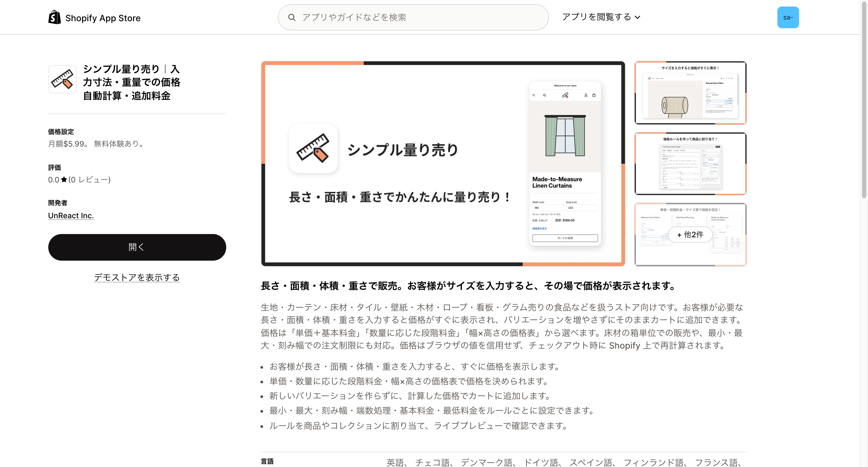Viewport: 868px width, 467px height.
Task: Click the heading 長さ・面積・体積・重さで販売
Action: pos(468,286)
